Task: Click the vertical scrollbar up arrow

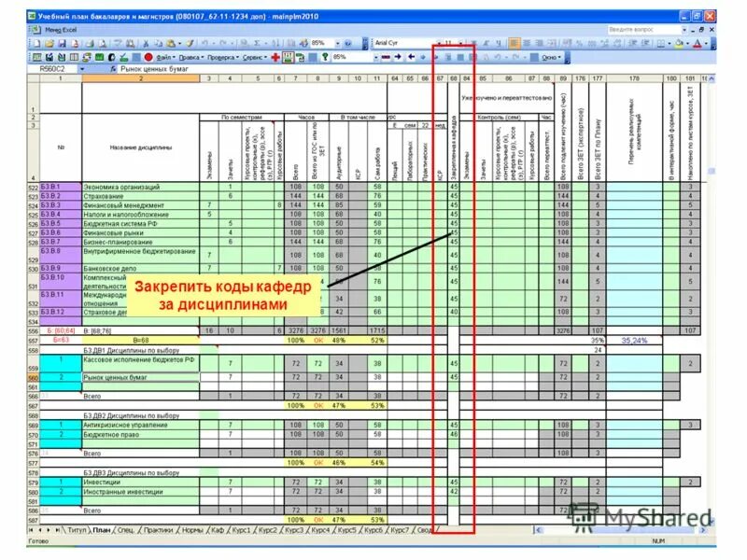Action: point(712,78)
